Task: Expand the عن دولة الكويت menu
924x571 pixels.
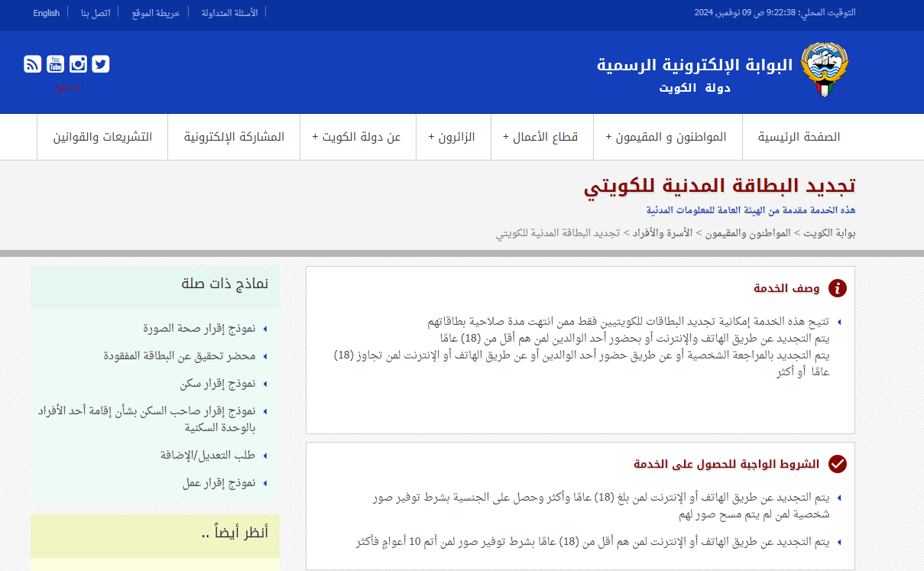Action: pyautogui.click(x=357, y=137)
